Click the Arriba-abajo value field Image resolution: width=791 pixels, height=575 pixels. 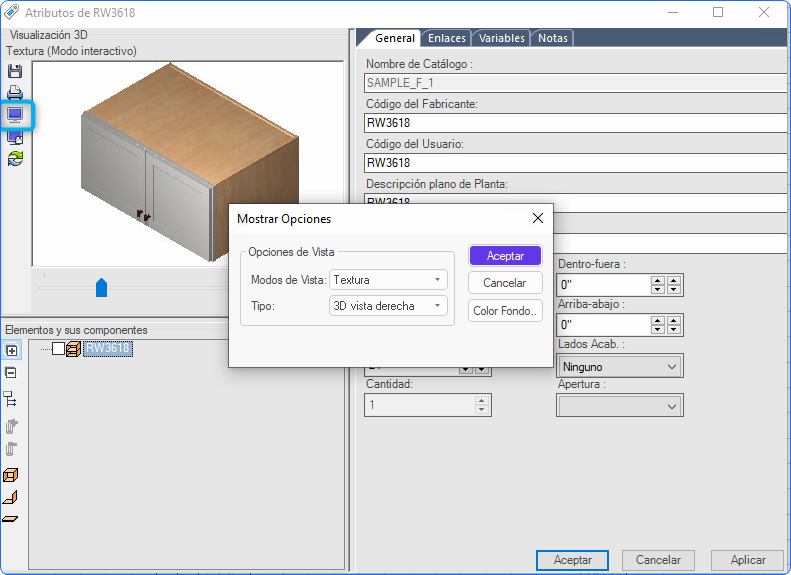click(x=604, y=325)
